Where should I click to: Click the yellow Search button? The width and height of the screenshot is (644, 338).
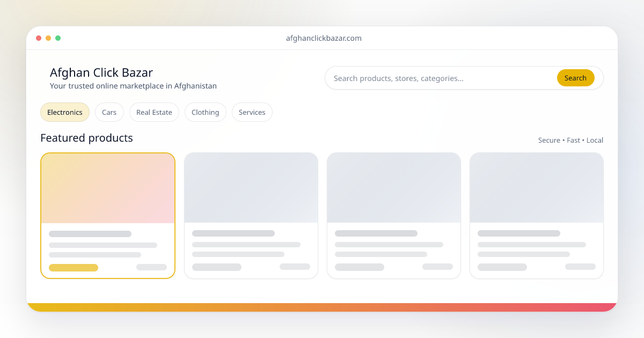click(x=575, y=78)
